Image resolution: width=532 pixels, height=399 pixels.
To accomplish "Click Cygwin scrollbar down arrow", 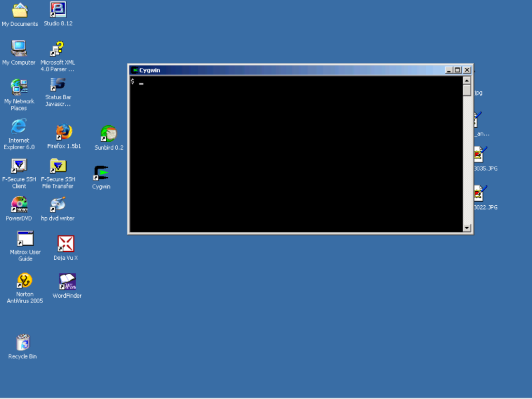I will [467, 228].
